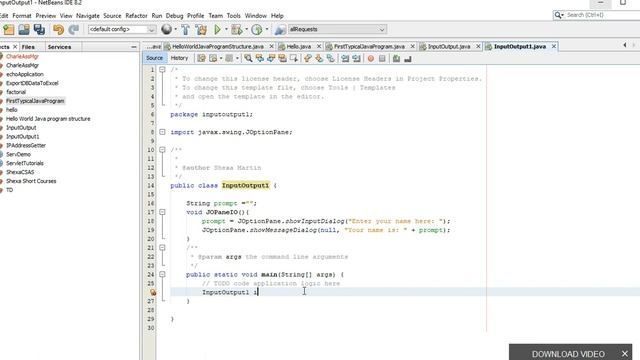Select the IPAddressGetter project
This screenshot has width=640, height=360.
[x=26, y=145]
